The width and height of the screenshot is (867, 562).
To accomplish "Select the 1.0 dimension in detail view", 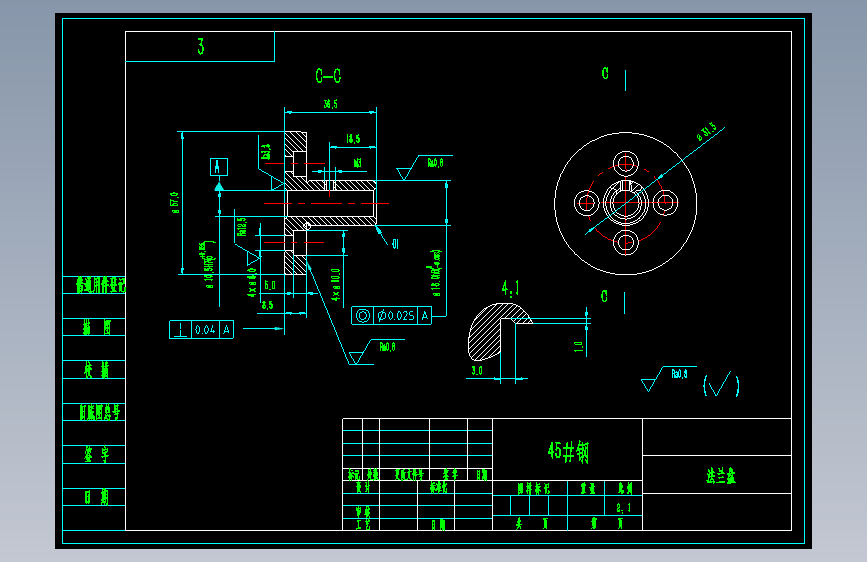I will point(578,347).
